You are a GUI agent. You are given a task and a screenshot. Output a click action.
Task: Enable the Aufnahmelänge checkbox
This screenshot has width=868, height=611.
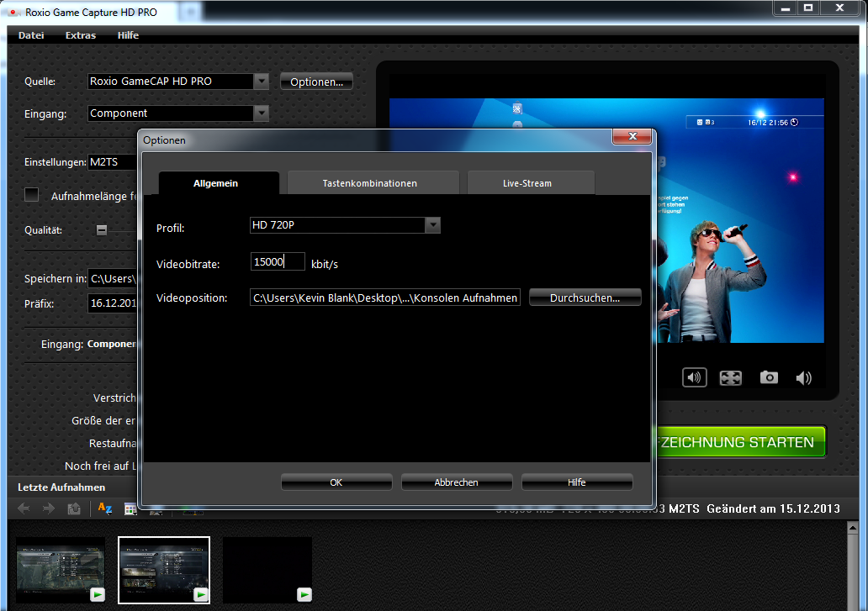32,195
